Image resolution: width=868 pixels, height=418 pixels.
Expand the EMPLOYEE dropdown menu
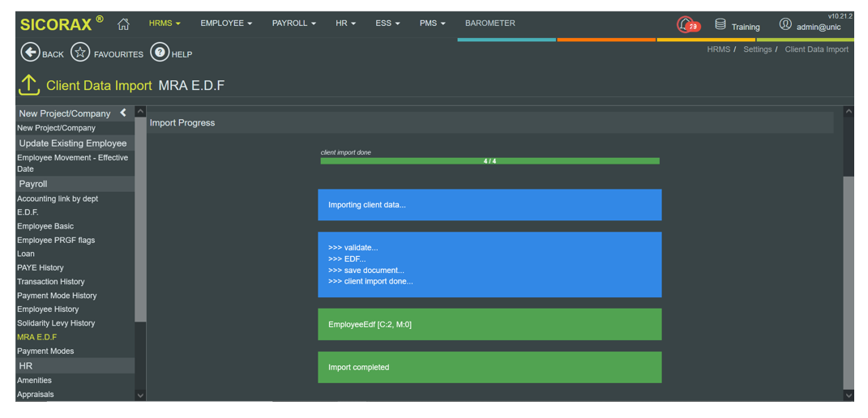[226, 23]
